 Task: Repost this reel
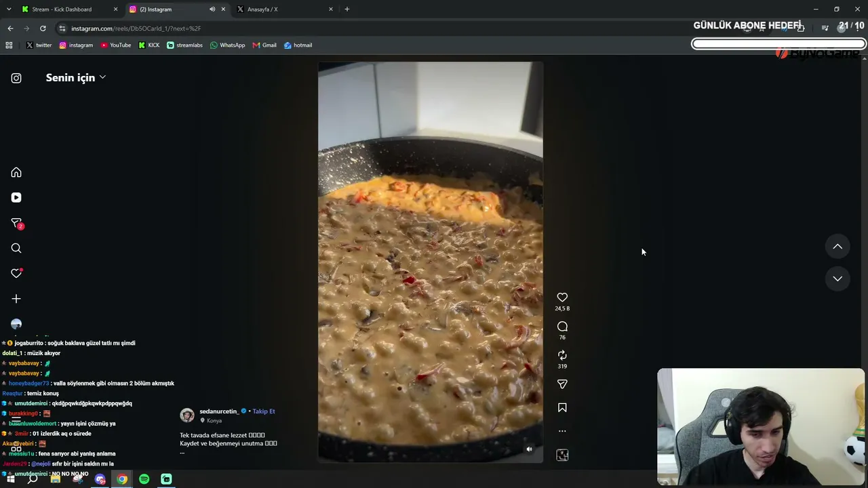[x=562, y=355]
